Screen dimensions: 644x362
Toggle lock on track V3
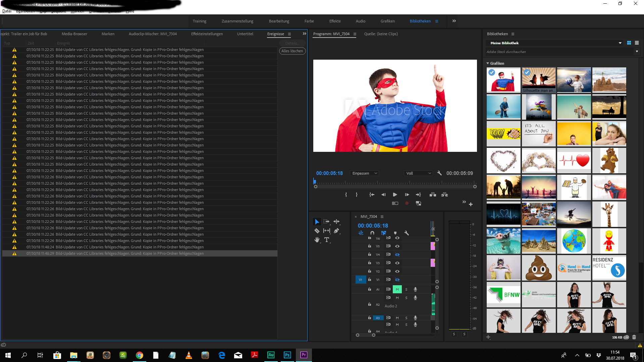pos(370,262)
